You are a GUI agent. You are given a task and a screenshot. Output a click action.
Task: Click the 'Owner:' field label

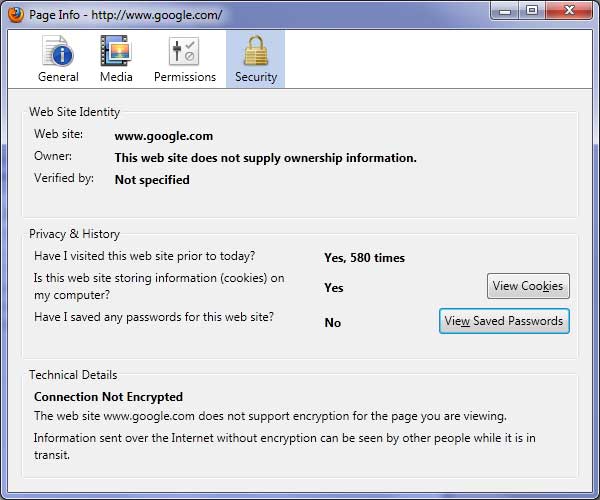(53, 156)
